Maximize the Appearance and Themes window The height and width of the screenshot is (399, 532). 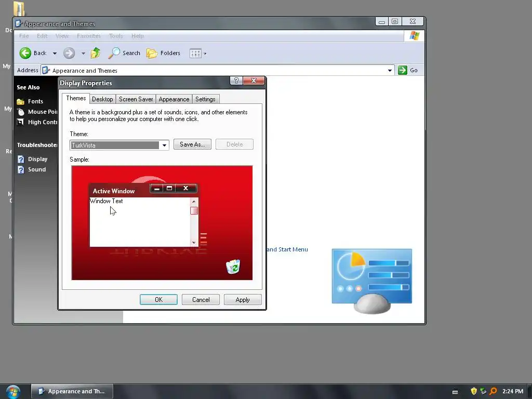click(x=395, y=21)
